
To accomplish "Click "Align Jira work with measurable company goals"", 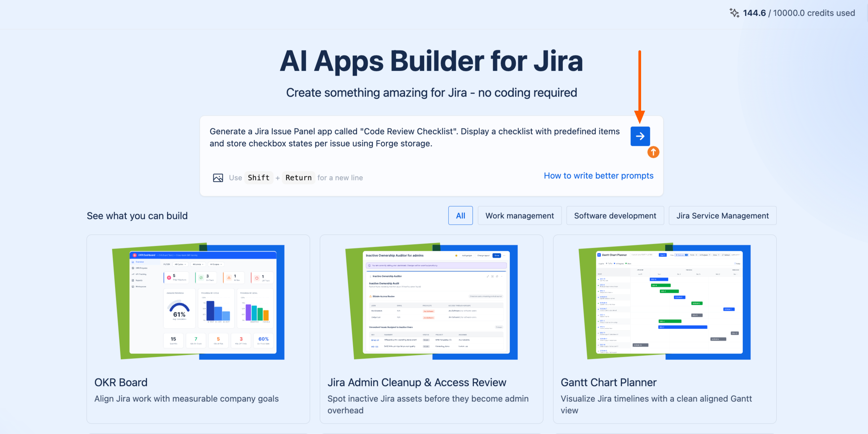I will 186,398.
